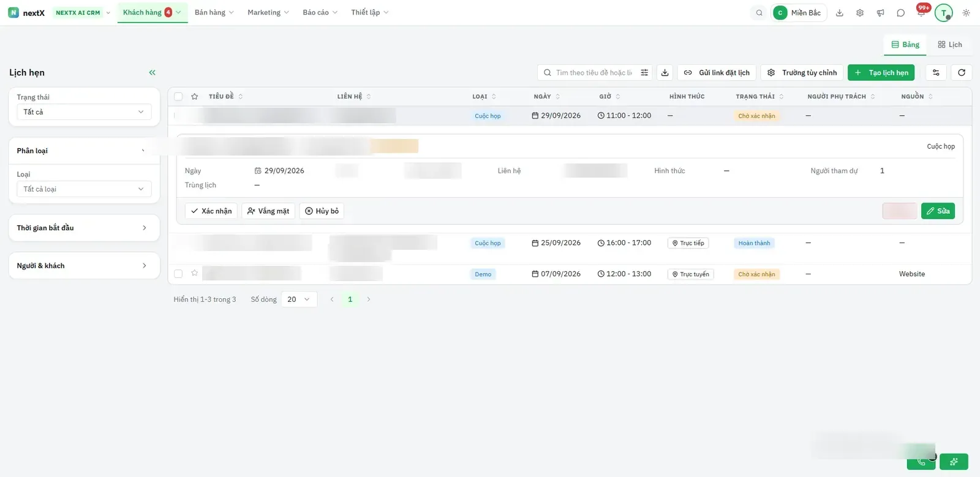Refresh the appointments table
980x477 pixels.
pos(962,72)
